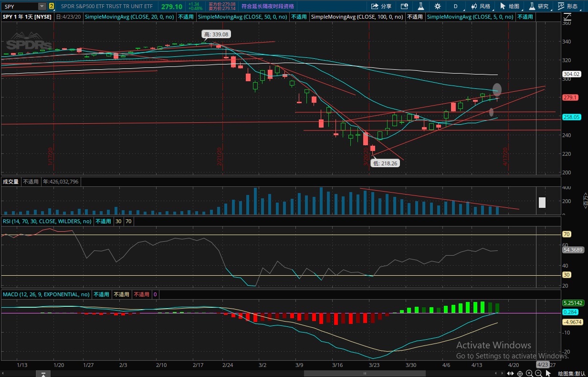Click the price axis scale icon
Image resolution: width=588 pixels, height=377 pixels.
(567, 16)
